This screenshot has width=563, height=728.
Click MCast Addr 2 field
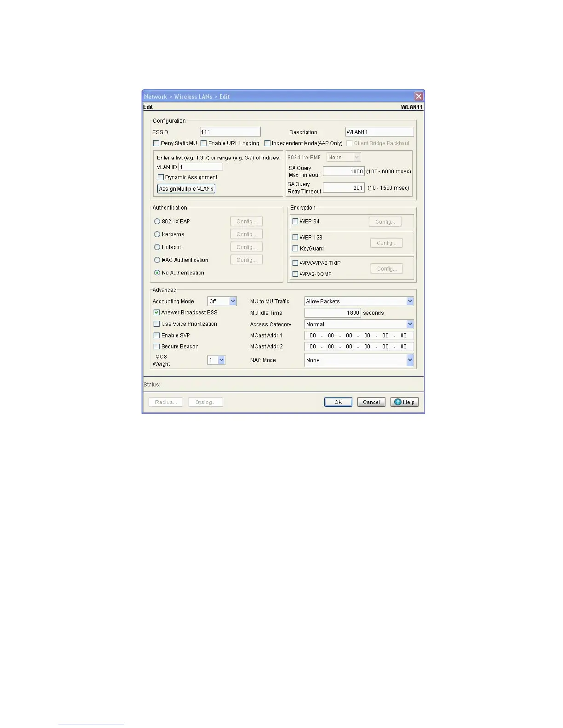[x=359, y=347]
